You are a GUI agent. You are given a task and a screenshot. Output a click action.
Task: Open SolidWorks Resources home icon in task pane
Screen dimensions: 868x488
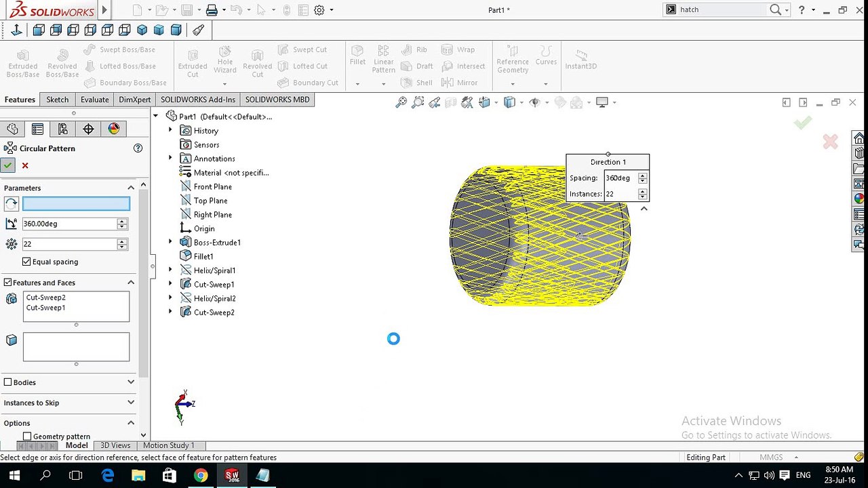click(859, 139)
